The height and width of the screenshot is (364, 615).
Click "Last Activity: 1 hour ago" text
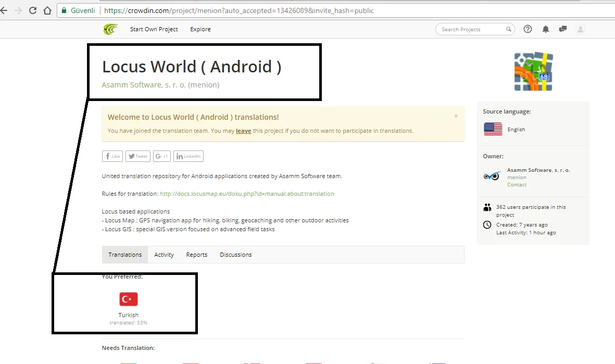pos(526,233)
